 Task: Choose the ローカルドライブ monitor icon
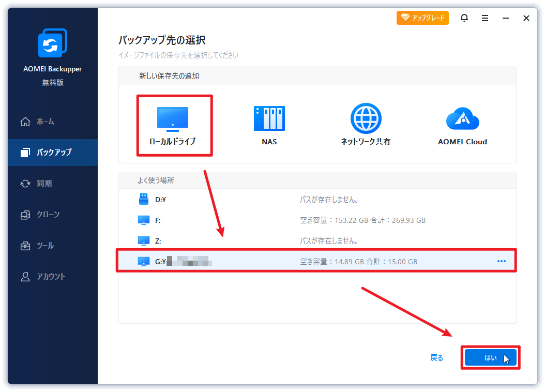pyautogui.click(x=173, y=119)
